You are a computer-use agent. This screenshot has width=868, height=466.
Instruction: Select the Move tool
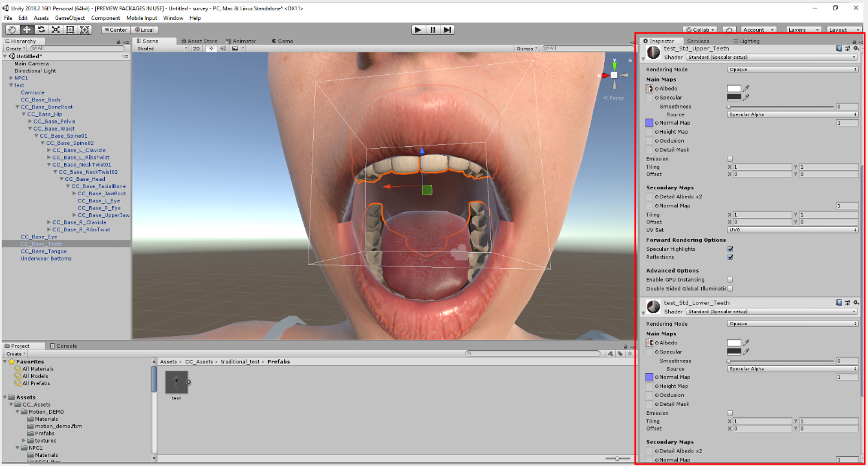(x=27, y=30)
